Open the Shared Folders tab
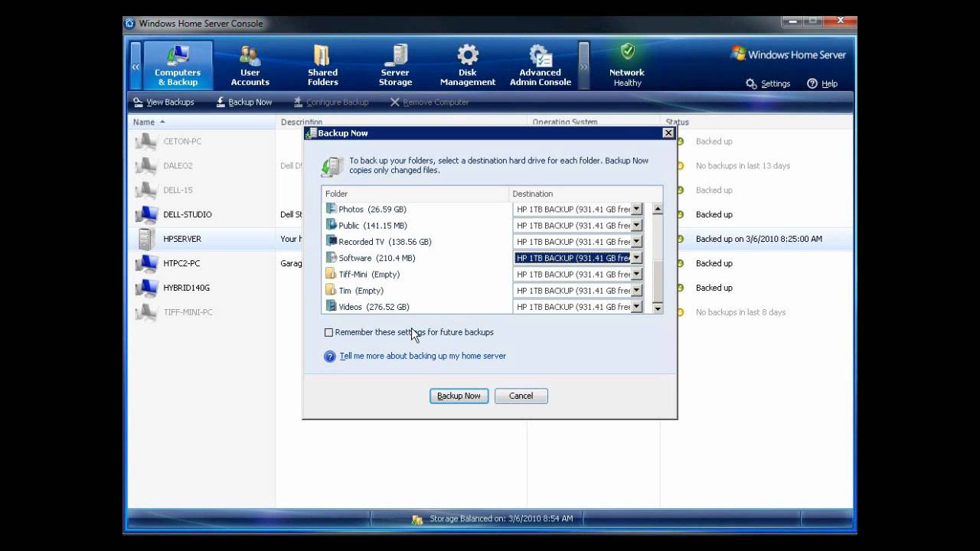This screenshot has width=980, height=551. click(x=322, y=66)
